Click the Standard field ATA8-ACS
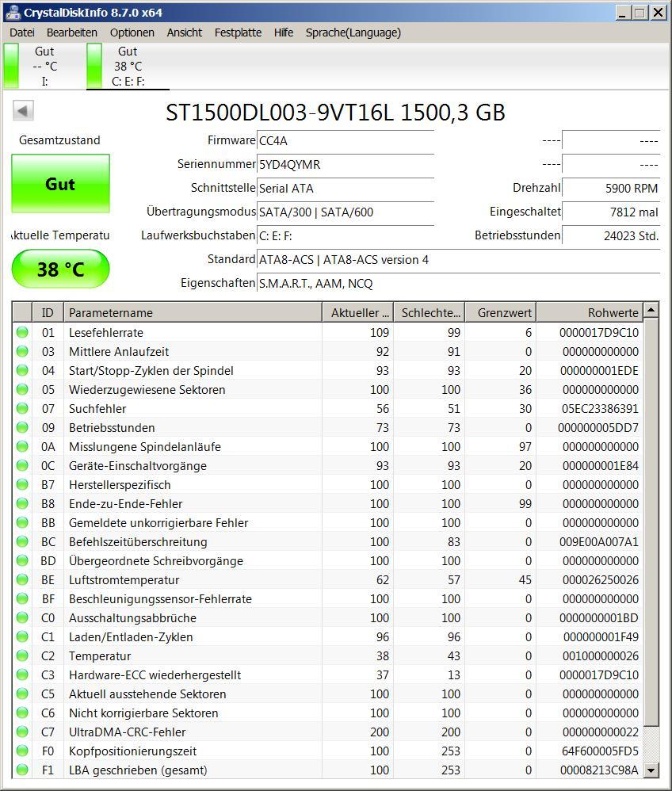This screenshot has width=672, height=791. click(x=459, y=260)
